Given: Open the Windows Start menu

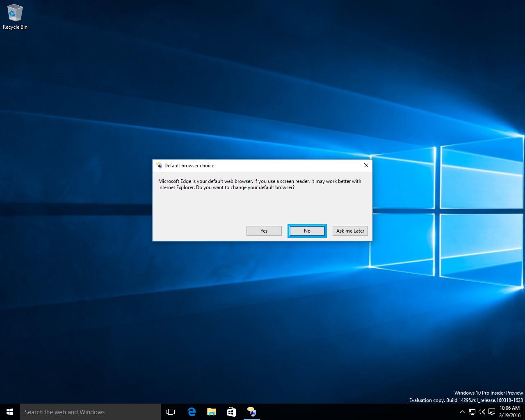Looking at the screenshot, I should [10, 412].
